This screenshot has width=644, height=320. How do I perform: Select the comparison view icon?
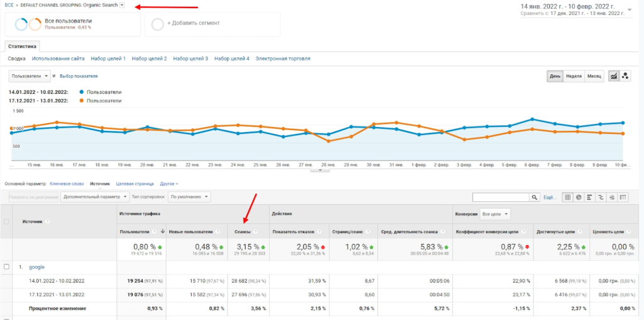[x=601, y=197]
